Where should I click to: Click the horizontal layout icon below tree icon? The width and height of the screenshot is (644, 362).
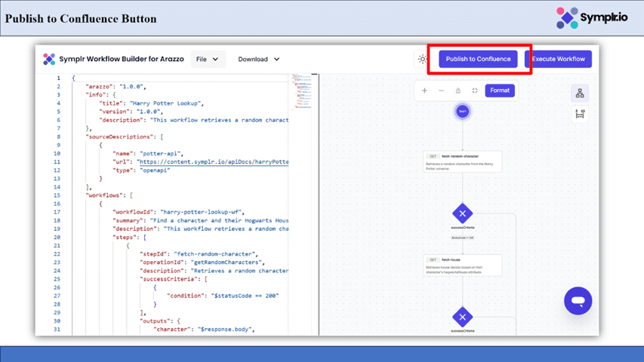(580, 115)
